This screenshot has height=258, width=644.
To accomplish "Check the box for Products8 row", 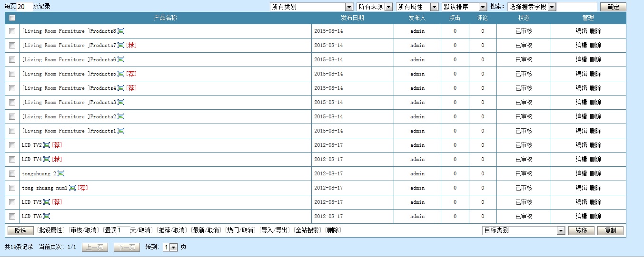I will pyautogui.click(x=12, y=31).
